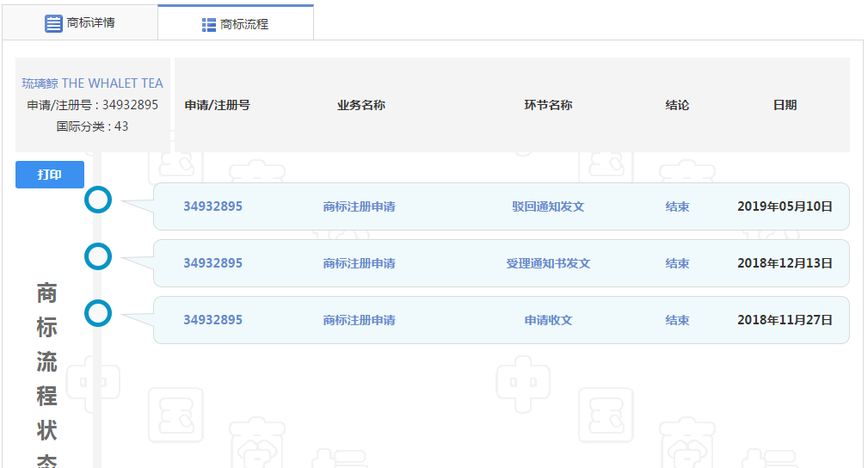Click the 商标流程 tab list icon

209,25
